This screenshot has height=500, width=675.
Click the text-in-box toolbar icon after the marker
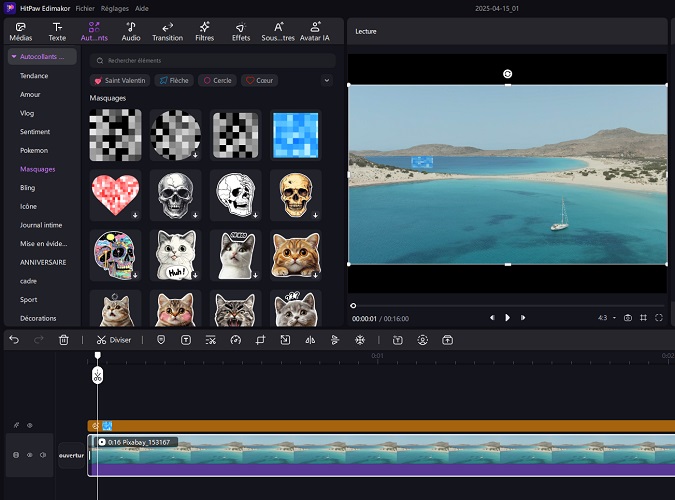point(186,340)
